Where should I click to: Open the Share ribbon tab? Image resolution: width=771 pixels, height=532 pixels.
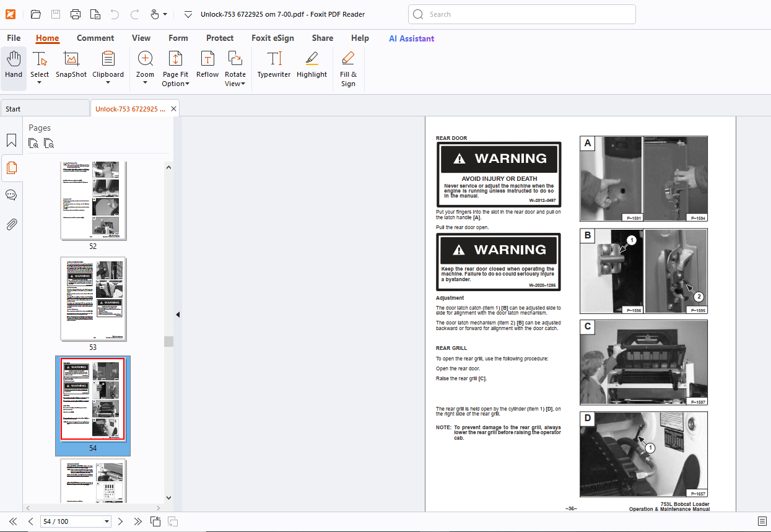coord(323,38)
